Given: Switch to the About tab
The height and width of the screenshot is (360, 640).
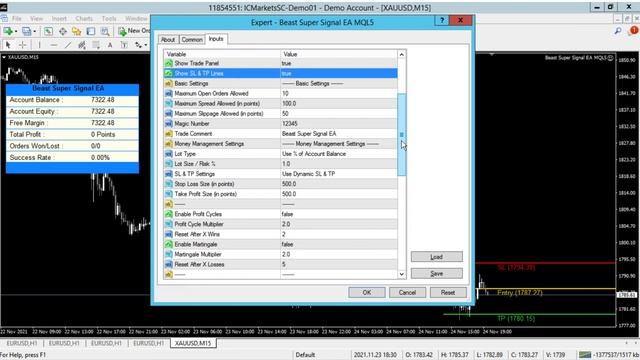Looking at the screenshot, I should [x=168, y=40].
